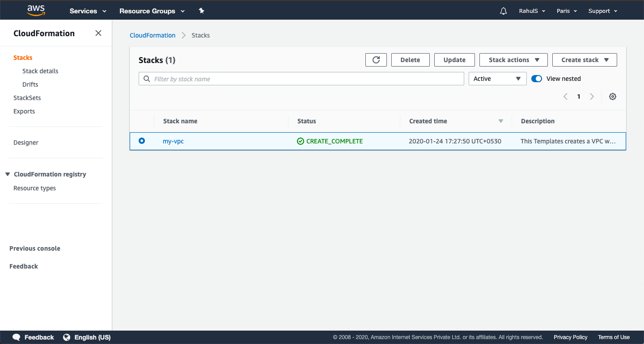Select the my-vpc stack radio button
The height and width of the screenshot is (344, 644).
tap(142, 141)
